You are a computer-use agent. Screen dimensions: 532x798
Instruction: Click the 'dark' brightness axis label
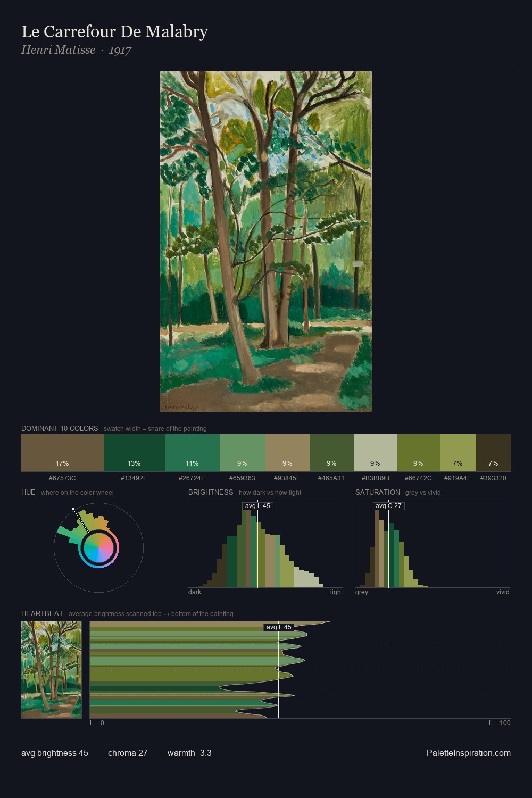point(195,592)
